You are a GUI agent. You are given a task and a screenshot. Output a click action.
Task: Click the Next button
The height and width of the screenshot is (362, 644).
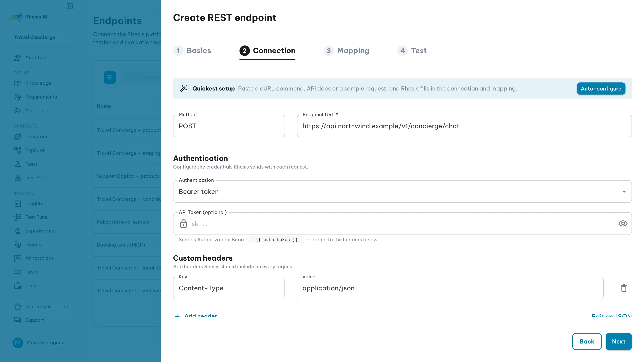[x=618, y=341]
